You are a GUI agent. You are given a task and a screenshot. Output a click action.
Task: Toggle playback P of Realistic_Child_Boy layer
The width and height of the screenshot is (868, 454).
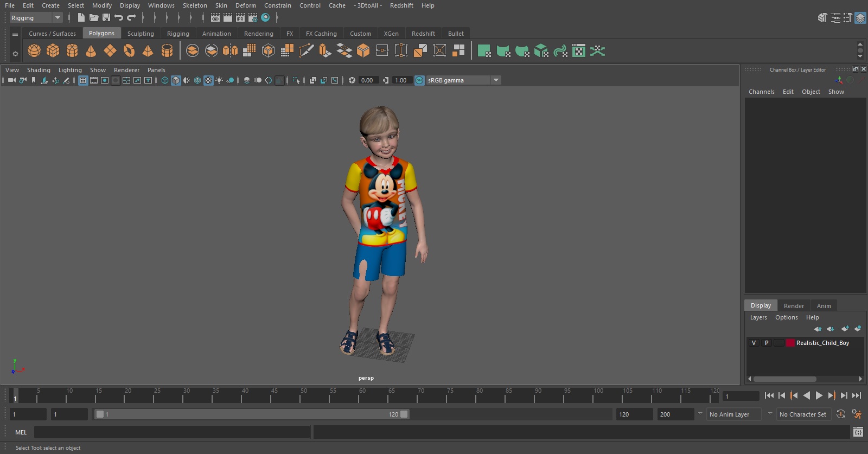coord(767,343)
